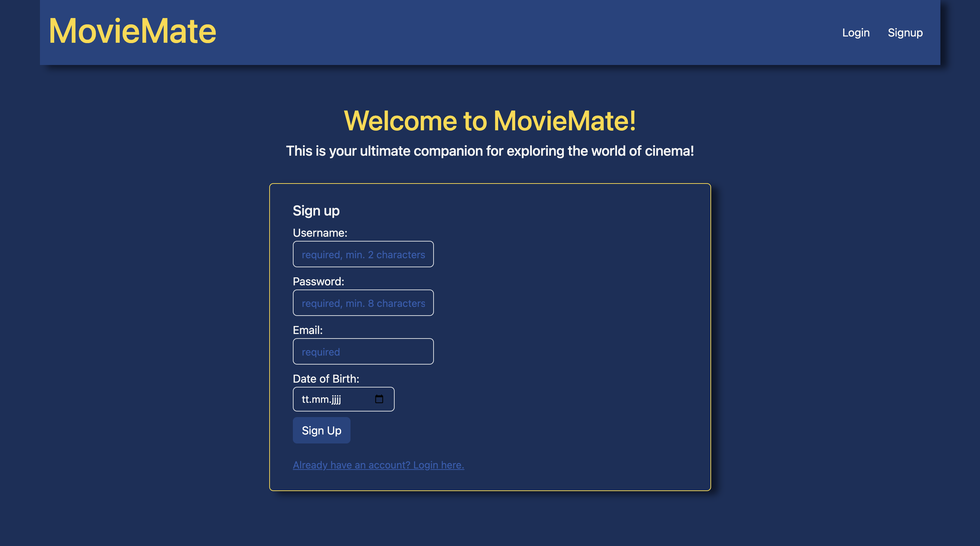This screenshot has width=980, height=546.
Task: Focus the Username input field
Action: 363,254
